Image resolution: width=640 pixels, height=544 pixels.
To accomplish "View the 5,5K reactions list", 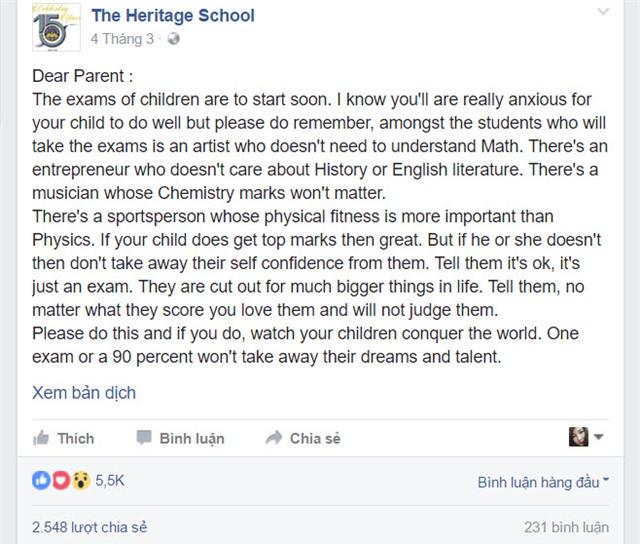I will pos(110,480).
